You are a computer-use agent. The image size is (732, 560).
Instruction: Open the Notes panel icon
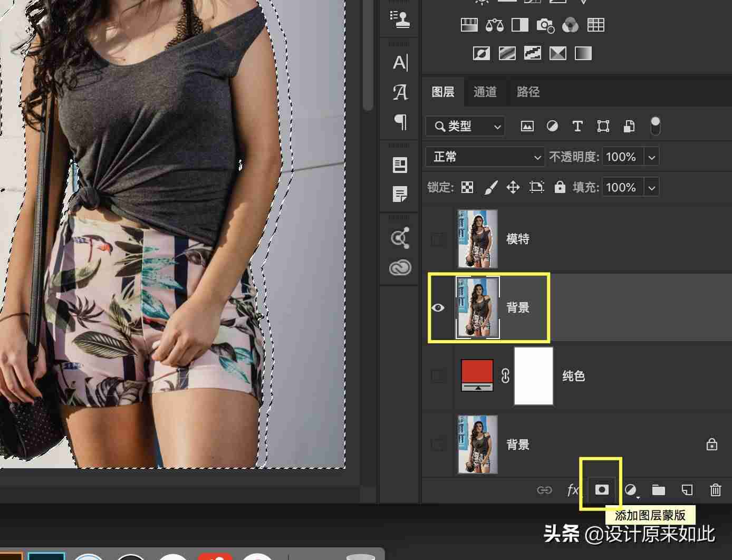point(400,195)
